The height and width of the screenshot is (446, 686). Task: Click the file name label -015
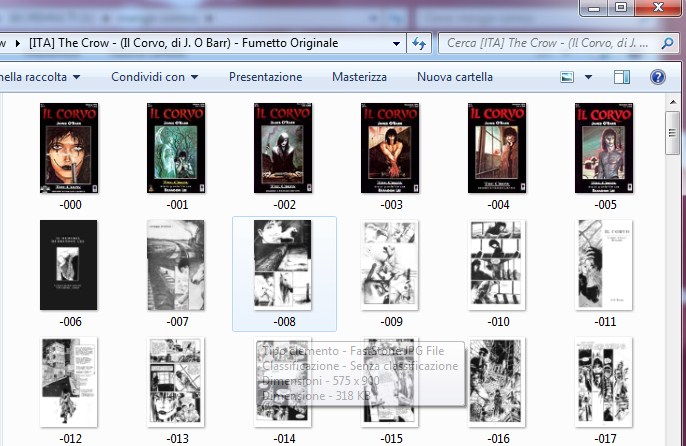click(x=391, y=439)
